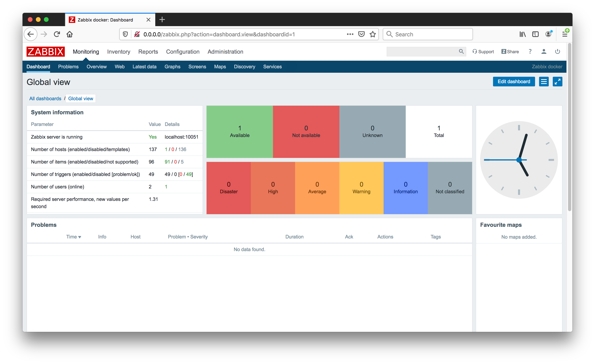The height and width of the screenshot is (364, 595).
Task: Click the Not classified severity tile
Action: [450, 188]
